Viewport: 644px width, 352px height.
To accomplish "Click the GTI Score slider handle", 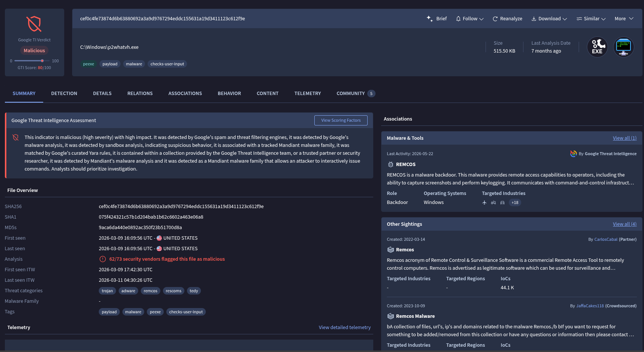I will (42, 61).
